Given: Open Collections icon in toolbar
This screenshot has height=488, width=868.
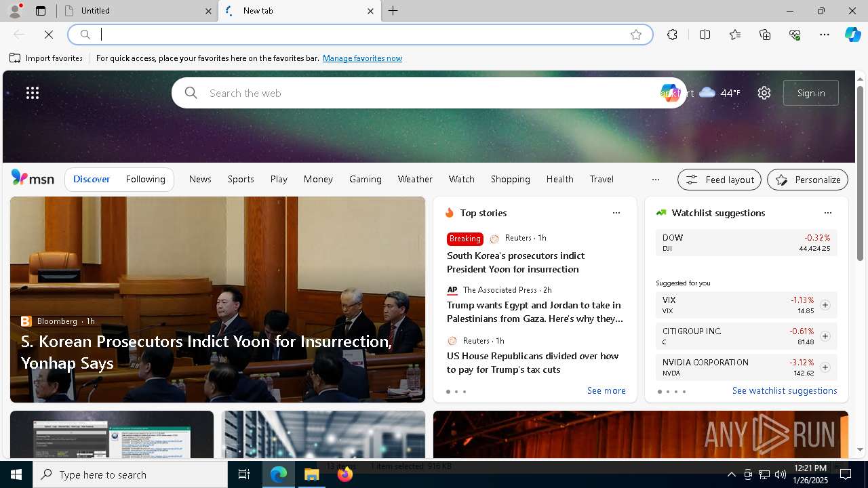Looking at the screenshot, I should 765,35.
